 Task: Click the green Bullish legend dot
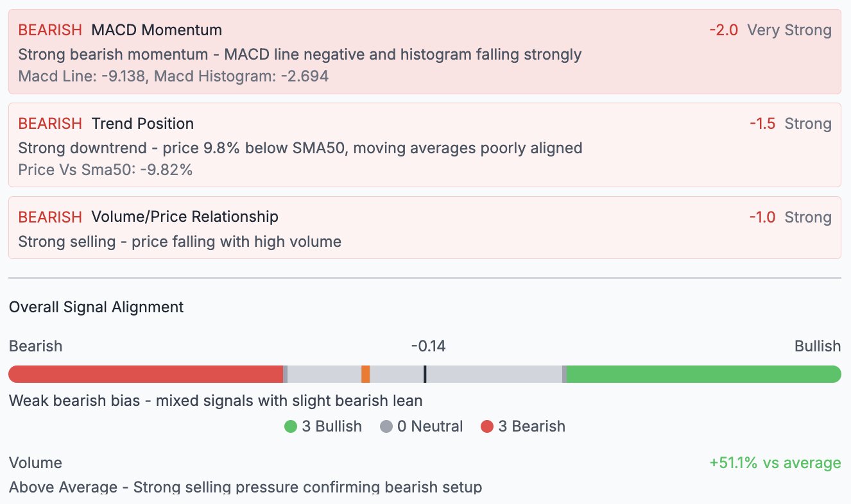point(291,426)
